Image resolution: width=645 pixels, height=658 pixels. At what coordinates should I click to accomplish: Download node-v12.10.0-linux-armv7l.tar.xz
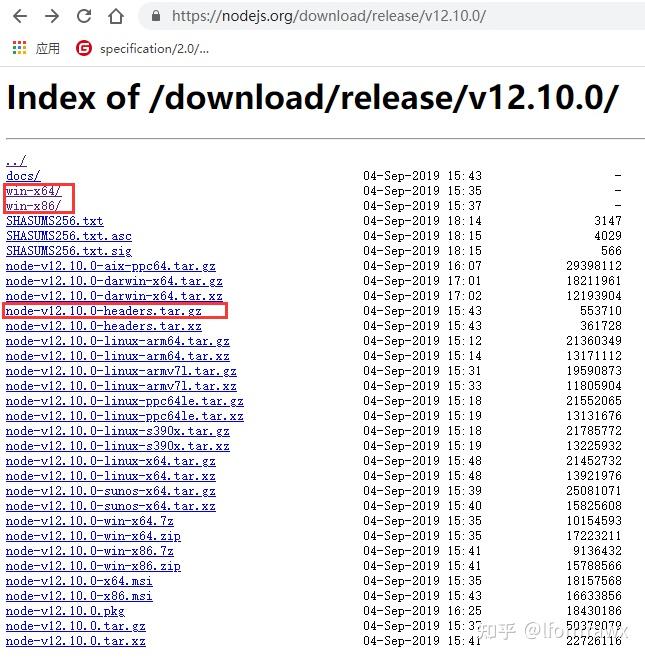click(x=121, y=386)
